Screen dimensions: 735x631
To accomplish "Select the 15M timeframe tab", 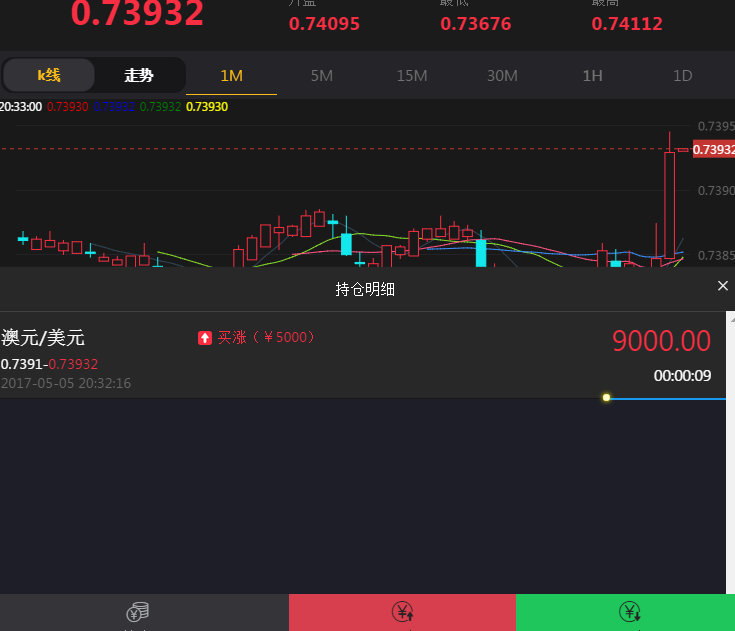I will [x=412, y=75].
